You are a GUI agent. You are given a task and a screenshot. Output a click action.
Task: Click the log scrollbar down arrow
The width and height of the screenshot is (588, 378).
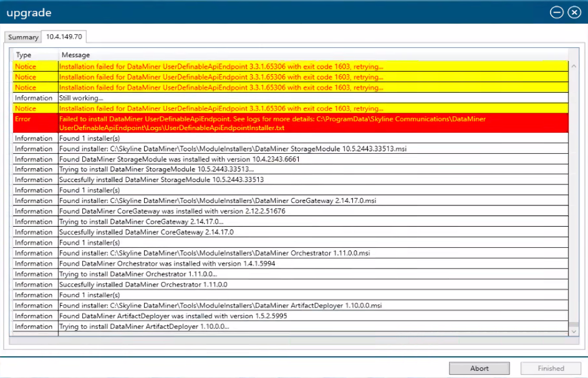point(574,331)
